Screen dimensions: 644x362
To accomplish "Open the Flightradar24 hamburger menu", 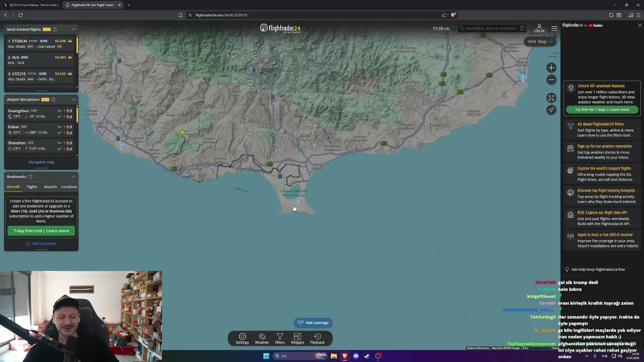I will click(x=554, y=28).
